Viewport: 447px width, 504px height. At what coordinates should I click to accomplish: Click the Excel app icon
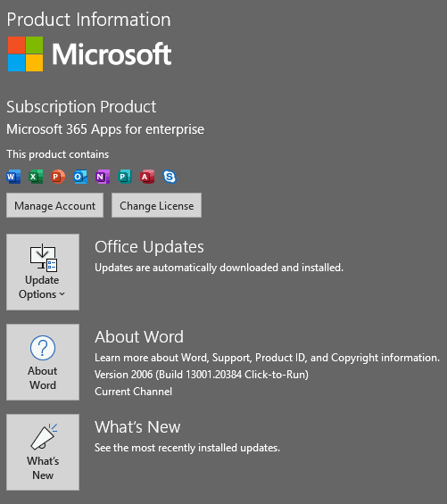[36, 177]
